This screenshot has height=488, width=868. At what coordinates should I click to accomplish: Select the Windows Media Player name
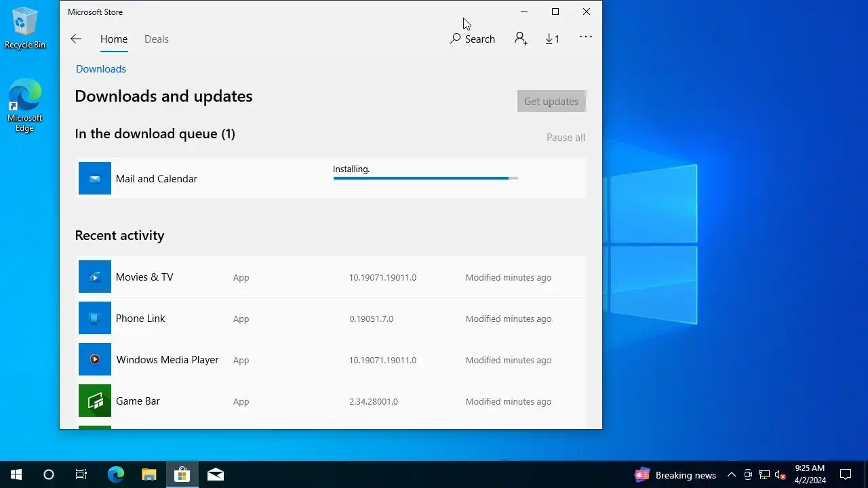click(167, 360)
